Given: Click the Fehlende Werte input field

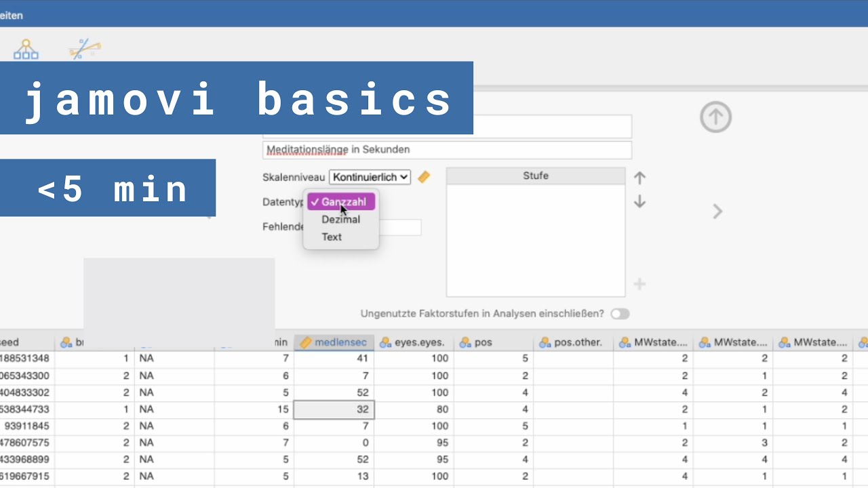Looking at the screenshot, I should (399, 227).
